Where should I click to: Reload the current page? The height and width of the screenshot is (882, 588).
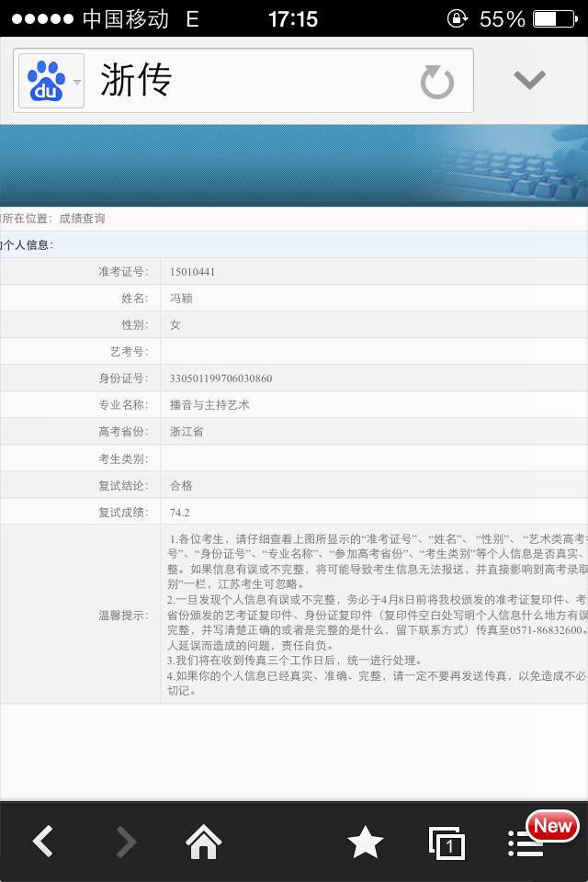pyautogui.click(x=437, y=82)
